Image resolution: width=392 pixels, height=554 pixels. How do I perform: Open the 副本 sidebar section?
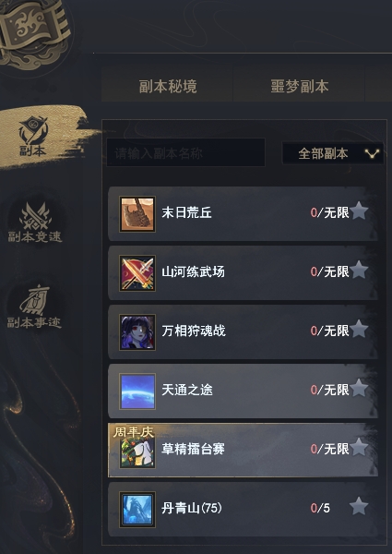tap(33, 137)
